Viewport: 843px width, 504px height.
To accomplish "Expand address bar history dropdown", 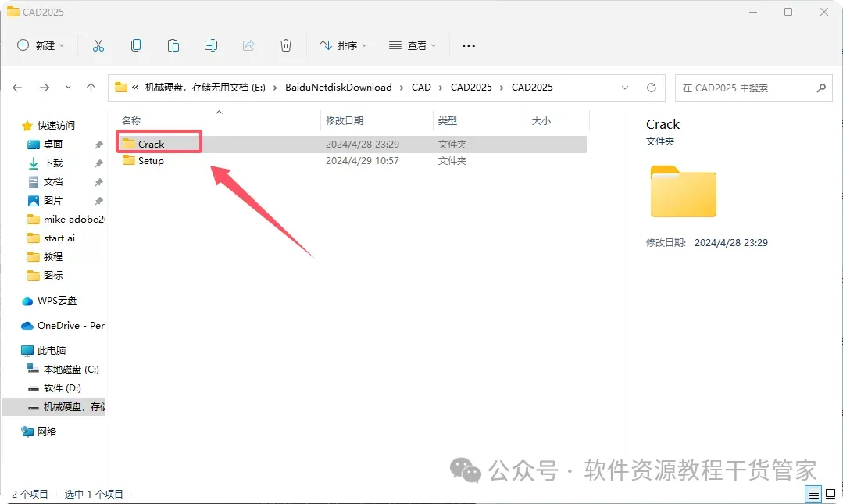I will [625, 88].
